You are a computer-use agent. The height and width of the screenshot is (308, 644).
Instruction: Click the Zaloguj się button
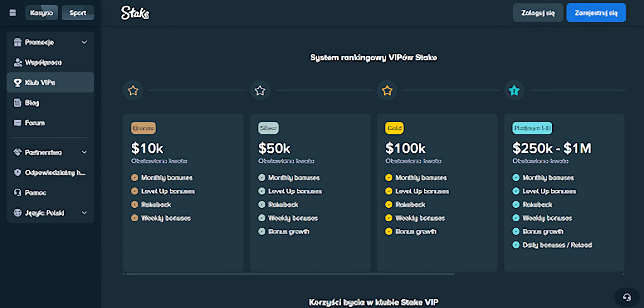[x=538, y=13]
